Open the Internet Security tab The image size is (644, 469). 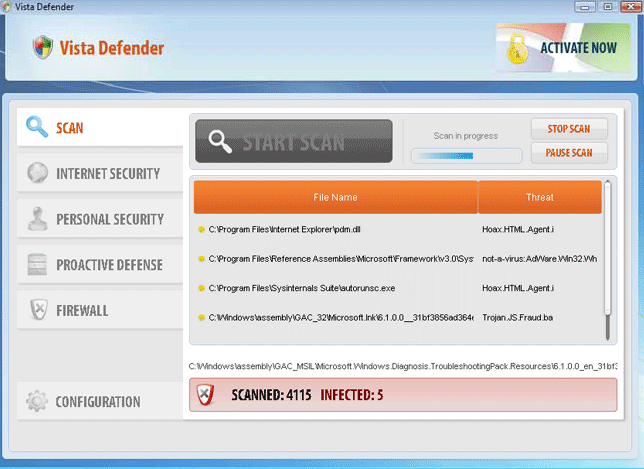click(x=107, y=174)
